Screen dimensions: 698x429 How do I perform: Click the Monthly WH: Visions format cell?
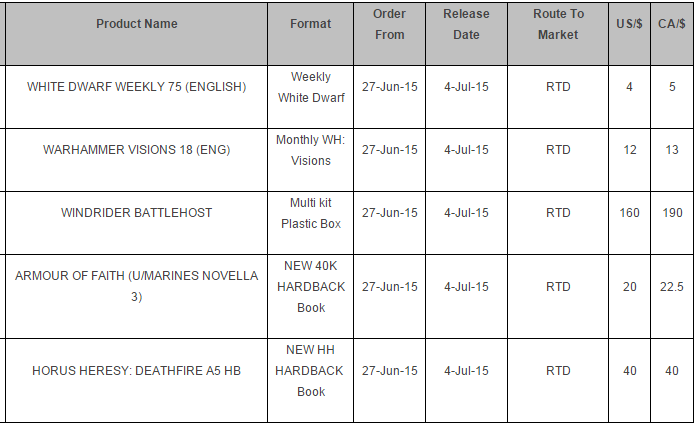point(310,150)
